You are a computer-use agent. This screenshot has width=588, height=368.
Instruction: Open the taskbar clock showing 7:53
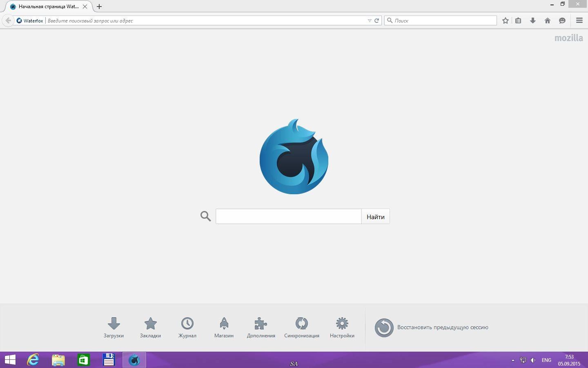coord(569,360)
